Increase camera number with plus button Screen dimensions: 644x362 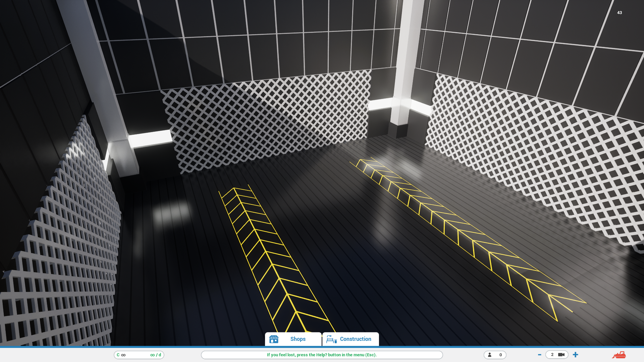point(576,355)
